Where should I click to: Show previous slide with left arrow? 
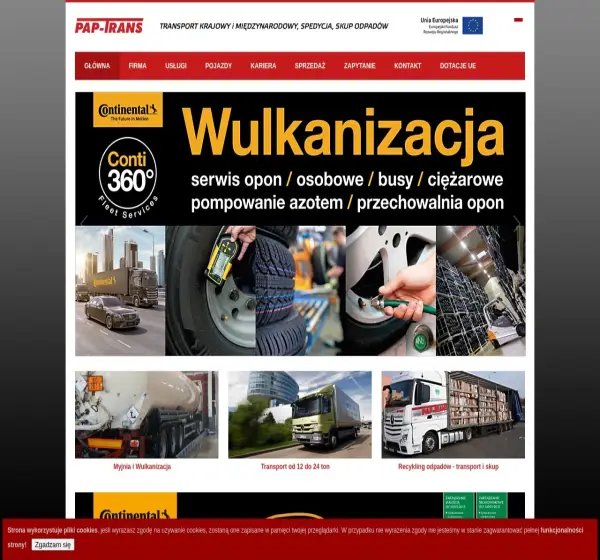84,221
